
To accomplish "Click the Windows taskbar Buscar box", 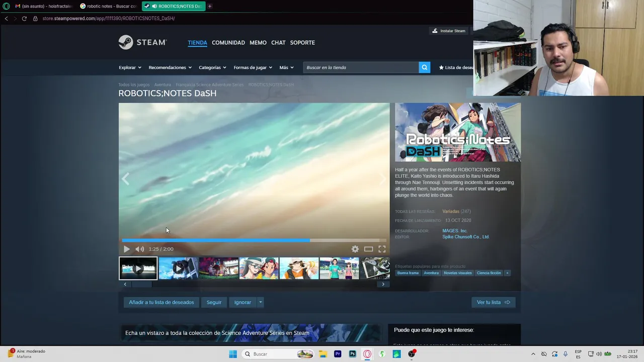I will (278, 354).
